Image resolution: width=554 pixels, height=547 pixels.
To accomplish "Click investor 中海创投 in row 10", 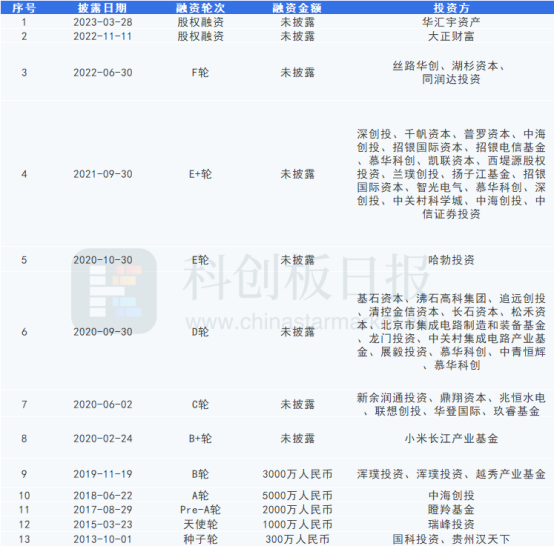I will 451,495.
